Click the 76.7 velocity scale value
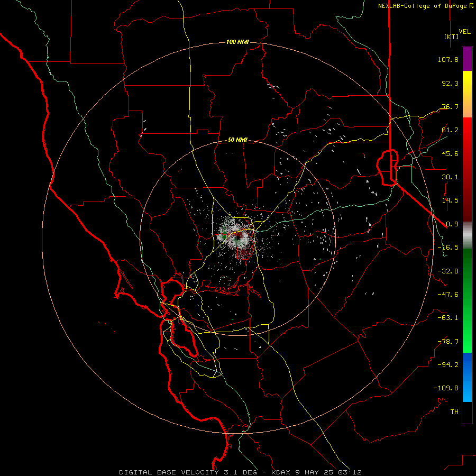The width and height of the screenshot is (476, 476). pyautogui.click(x=450, y=106)
